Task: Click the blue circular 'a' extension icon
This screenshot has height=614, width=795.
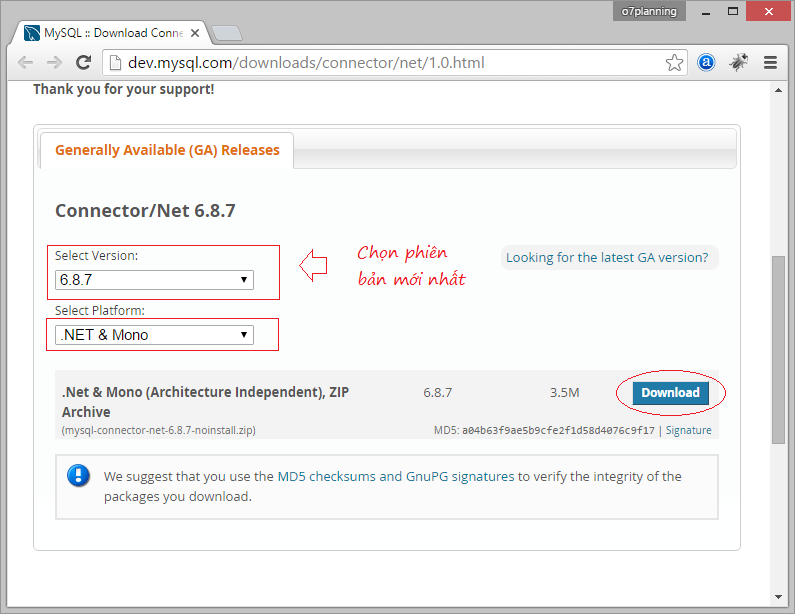Action: click(706, 62)
